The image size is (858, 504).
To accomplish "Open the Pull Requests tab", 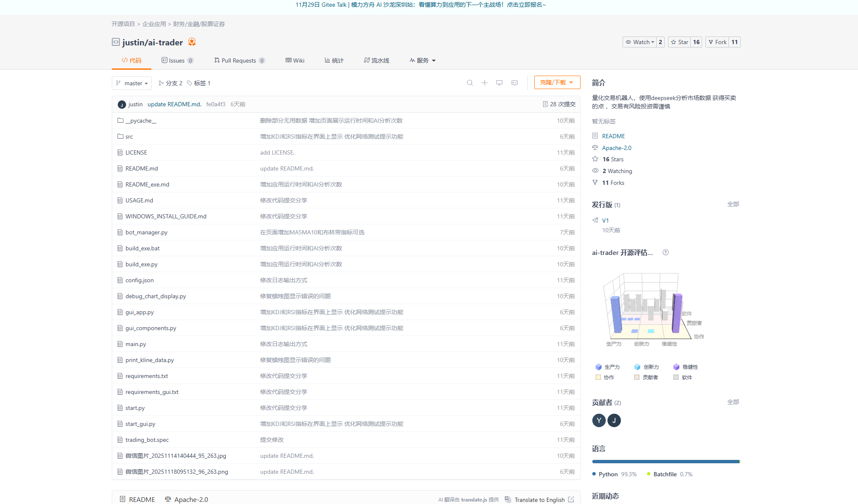I will tap(239, 60).
